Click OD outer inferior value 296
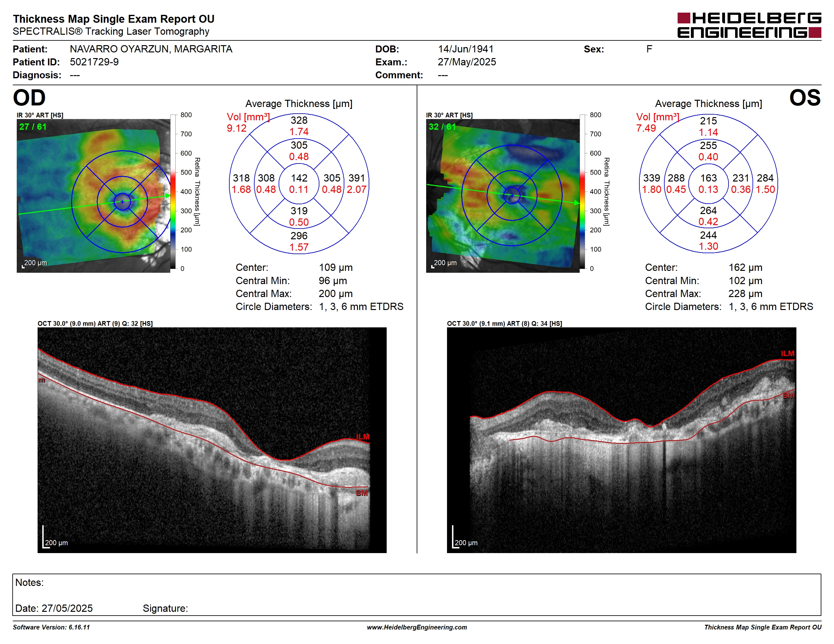The width and height of the screenshot is (834, 644). (299, 236)
